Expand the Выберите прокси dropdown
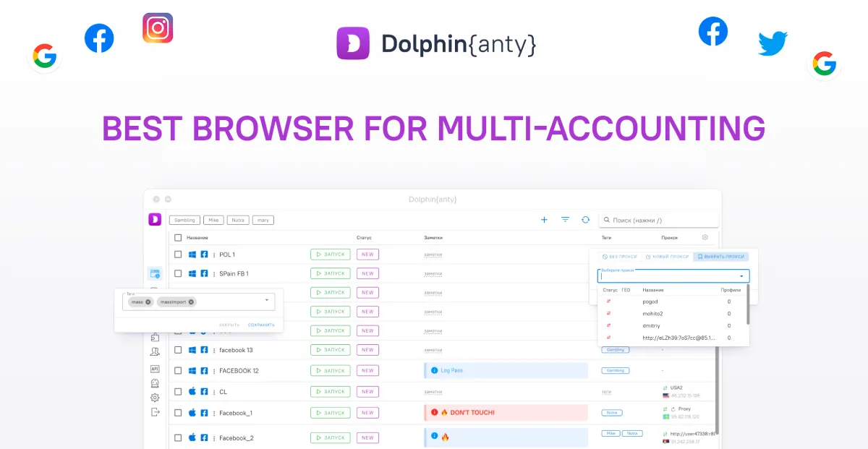The width and height of the screenshot is (868, 449). pyautogui.click(x=741, y=276)
